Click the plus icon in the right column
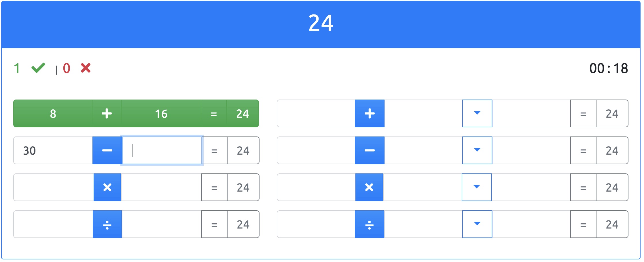644x262 pixels. tap(370, 113)
